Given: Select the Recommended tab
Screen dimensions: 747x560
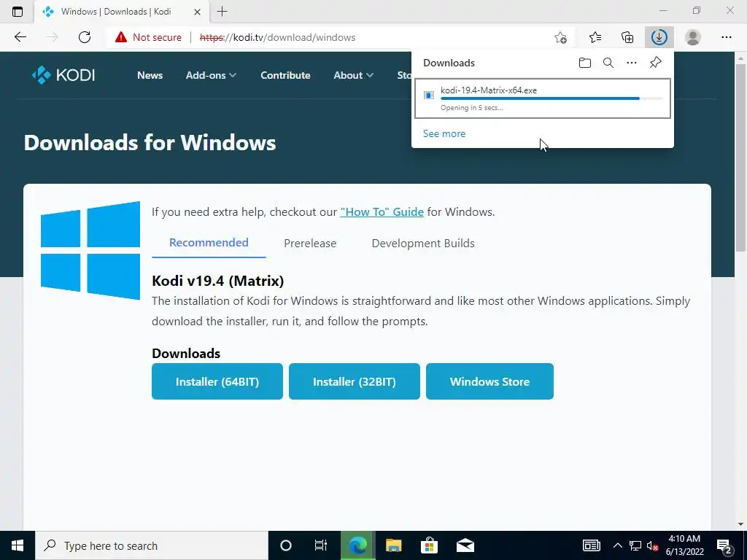Looking at the screenshot, I should tap(209, 243).
